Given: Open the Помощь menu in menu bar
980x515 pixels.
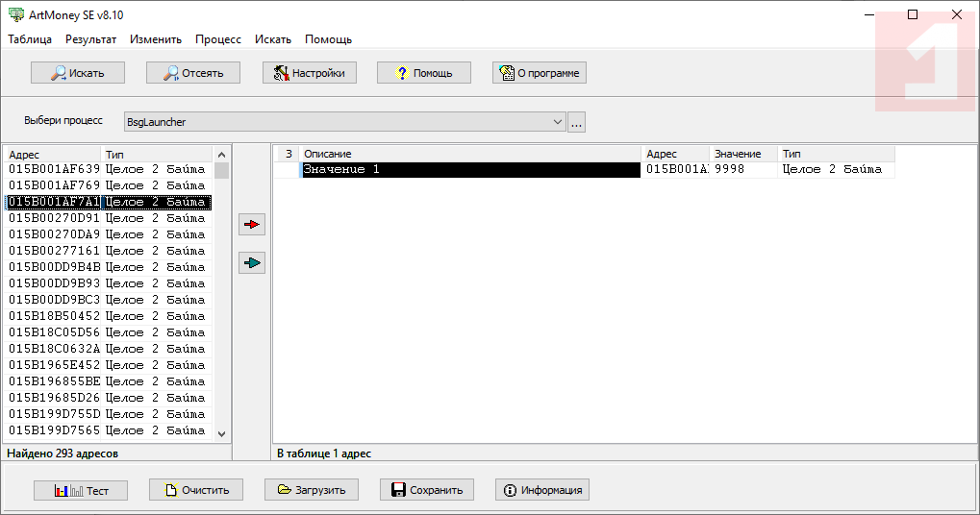Looking at the screenshot, I should 328,39.
